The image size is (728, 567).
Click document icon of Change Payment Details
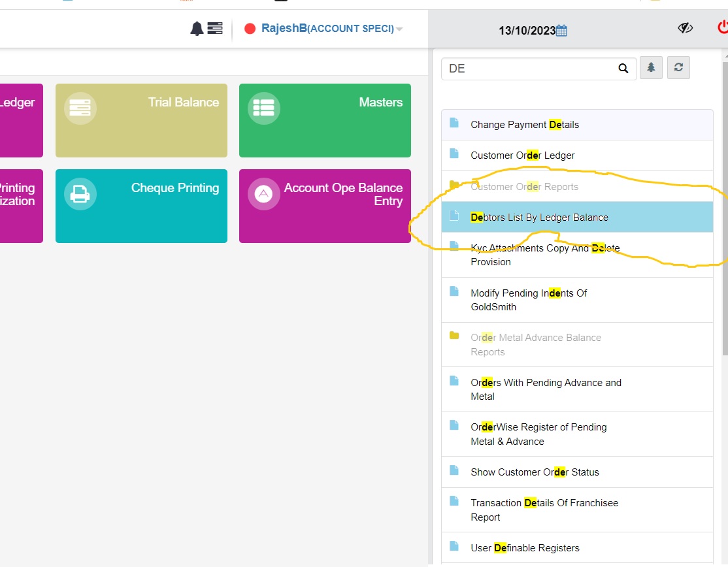454,123
